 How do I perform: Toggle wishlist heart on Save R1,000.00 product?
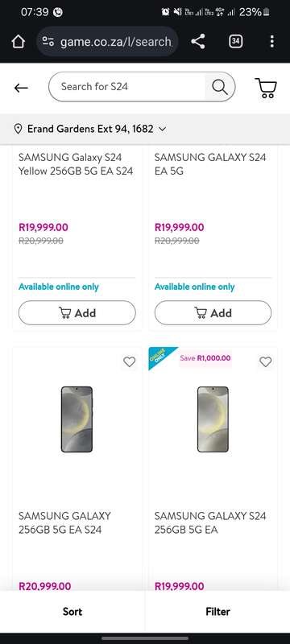[x=266, y=361]
